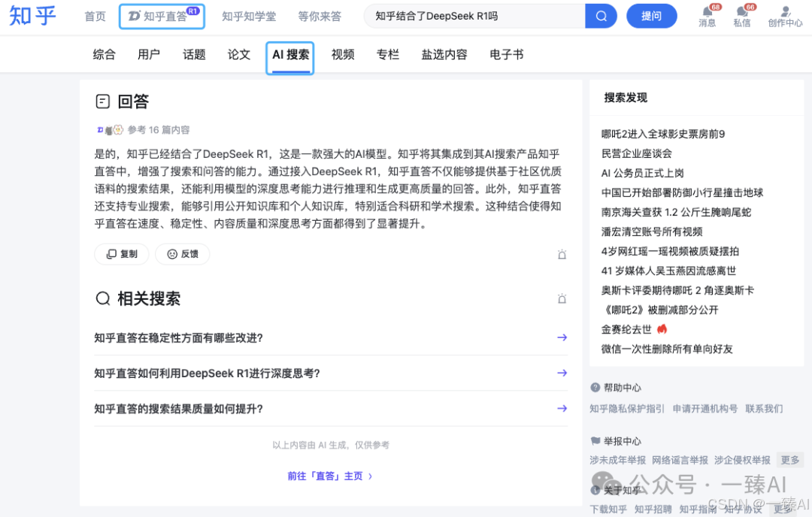Screen dimensions: 812x517
Task: Open 知乎知学堂 in top navigation
Action: [x=249, y=17]
